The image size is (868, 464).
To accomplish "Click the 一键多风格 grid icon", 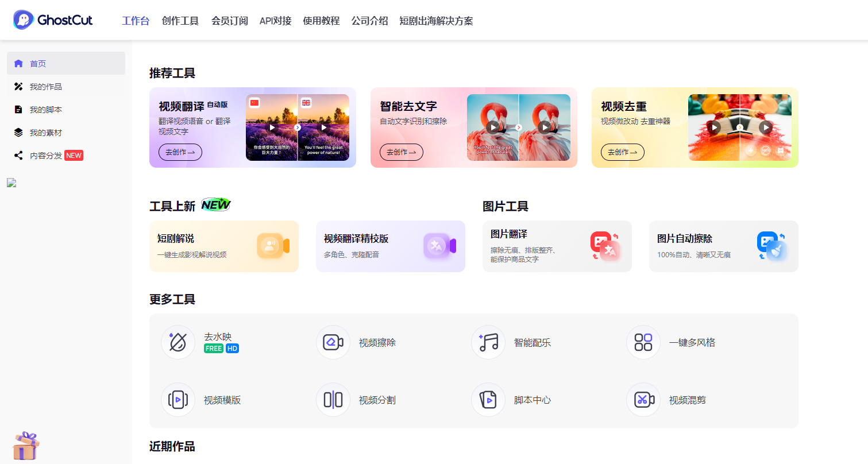I will click(643, 342).
